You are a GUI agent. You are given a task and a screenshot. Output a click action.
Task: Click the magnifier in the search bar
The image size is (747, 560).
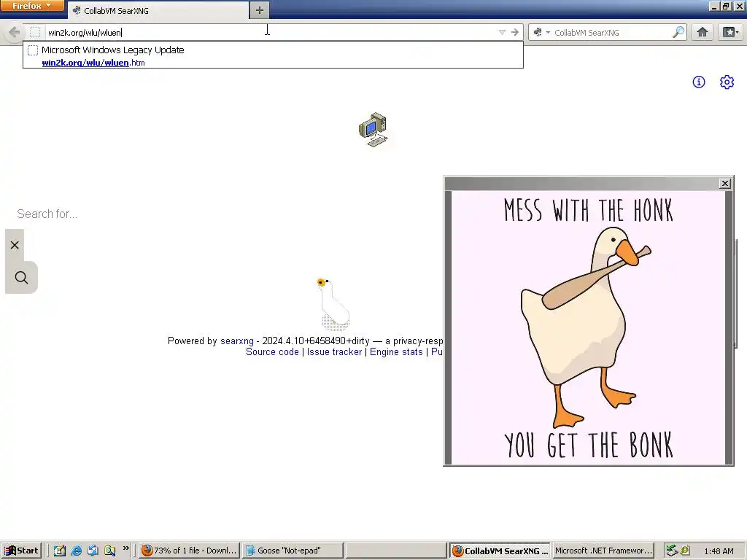[x=678, y=32]
